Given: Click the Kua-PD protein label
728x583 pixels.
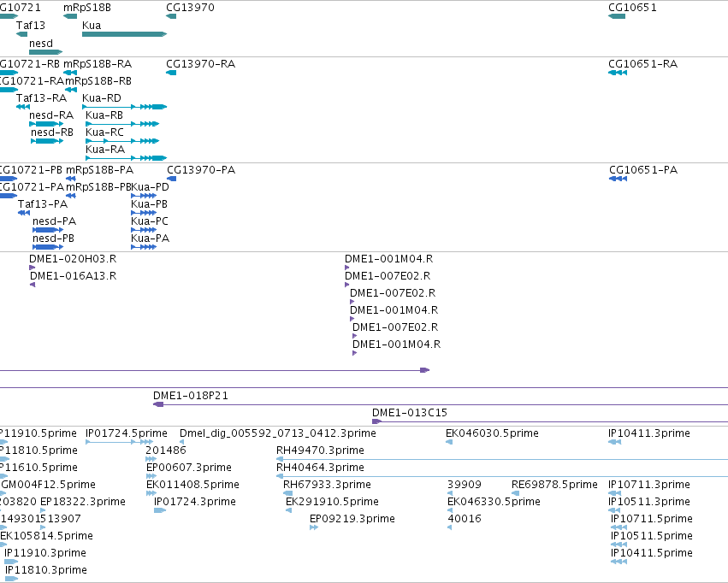Looking at the screenshot, I should pyautogui.click(x=150, y=187).
